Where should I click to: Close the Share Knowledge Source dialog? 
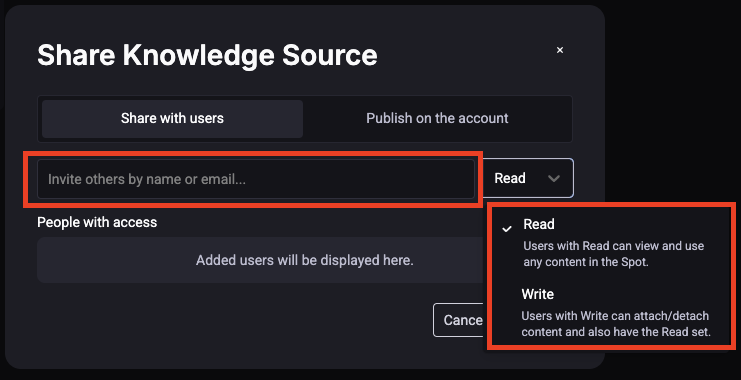(x=560, y=50)
